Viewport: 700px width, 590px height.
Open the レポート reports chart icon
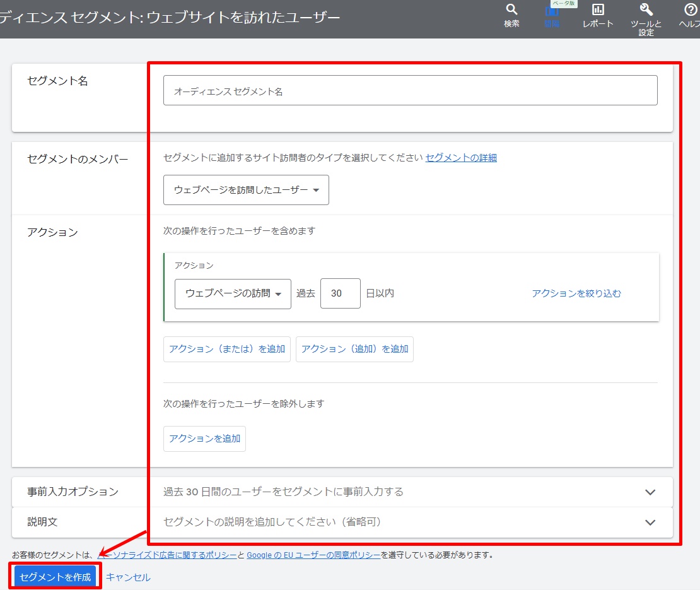598,10
